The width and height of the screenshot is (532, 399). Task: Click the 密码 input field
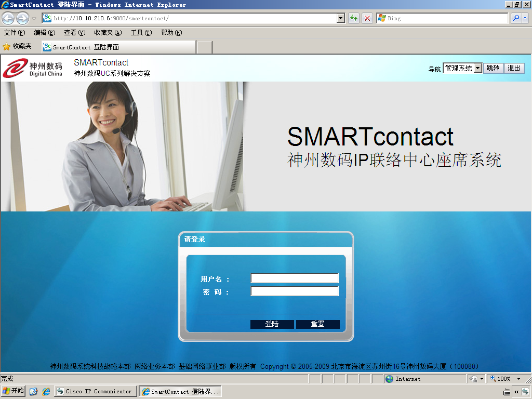point(295,291)
